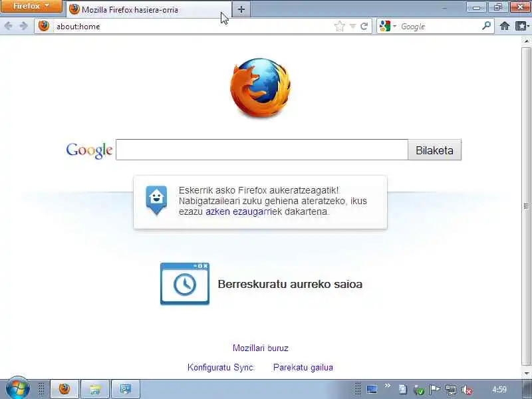
Task: Click the blue smiling house snippet icon
Action: [156, 200]
